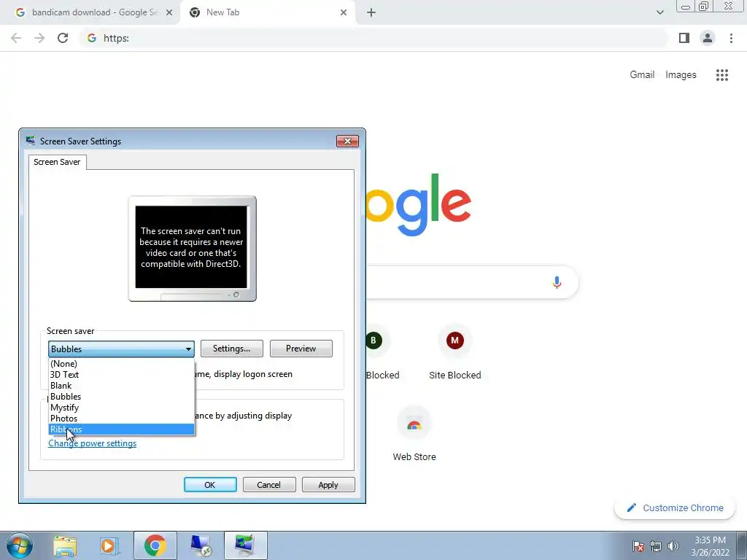
Task: Confirm the dialog with OK
Action: coord(210,485)
